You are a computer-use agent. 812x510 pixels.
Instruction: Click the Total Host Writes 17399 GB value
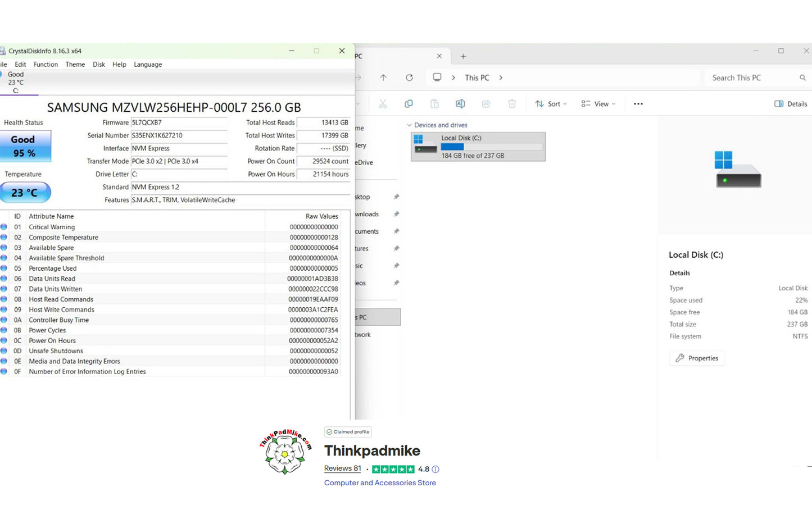coord(323,135)
